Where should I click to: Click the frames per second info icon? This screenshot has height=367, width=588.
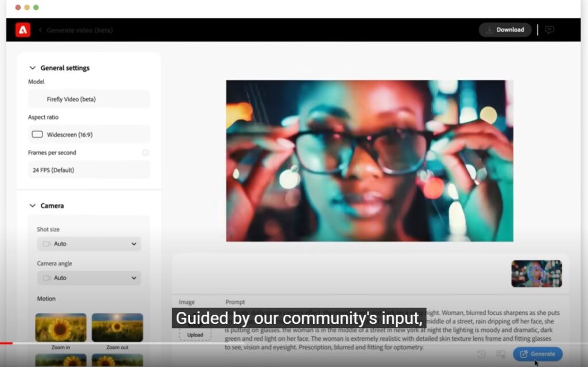[x=145, y=153]
